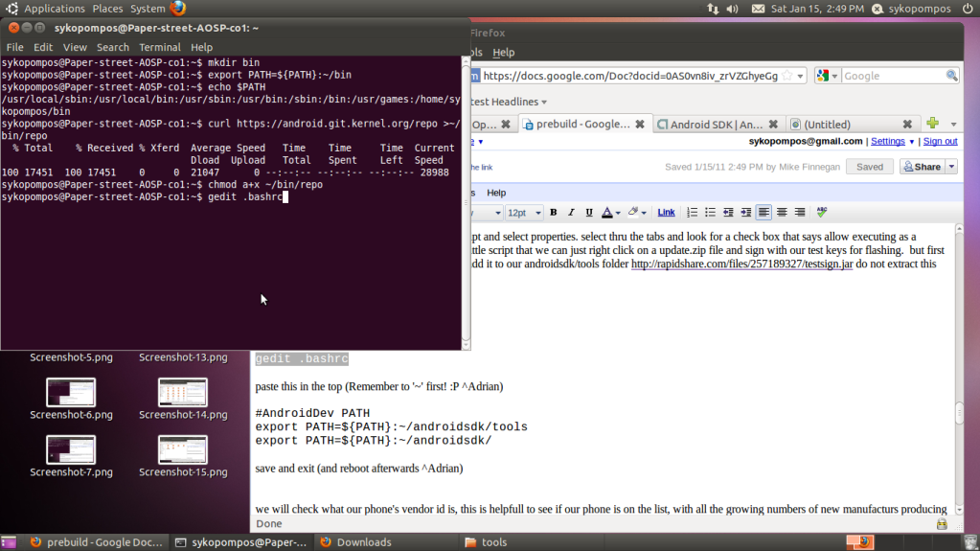Open the Places menu in top panel

click(x=107, y=9)
